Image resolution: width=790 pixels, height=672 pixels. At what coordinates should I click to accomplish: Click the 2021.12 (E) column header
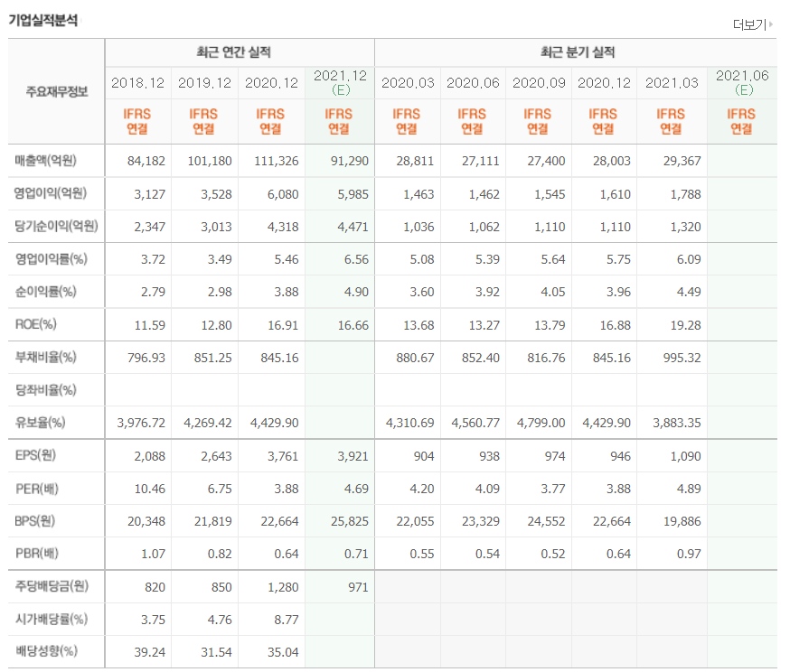(340, 82)
